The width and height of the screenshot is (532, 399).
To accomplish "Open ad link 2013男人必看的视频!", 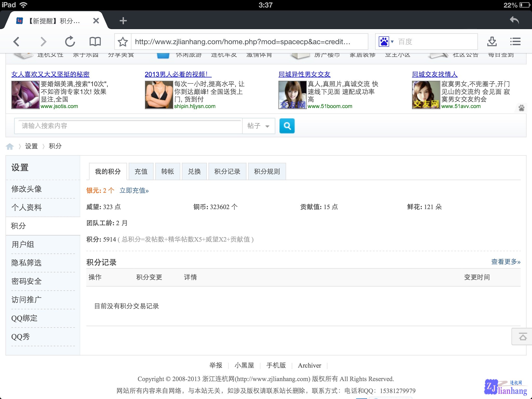I will 178,74.
